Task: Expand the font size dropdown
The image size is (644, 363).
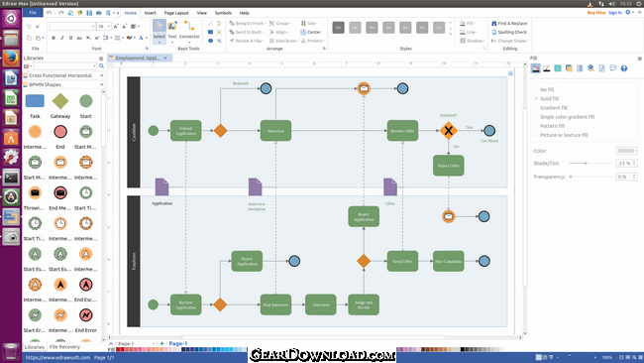Action: [x=109, y=27]
